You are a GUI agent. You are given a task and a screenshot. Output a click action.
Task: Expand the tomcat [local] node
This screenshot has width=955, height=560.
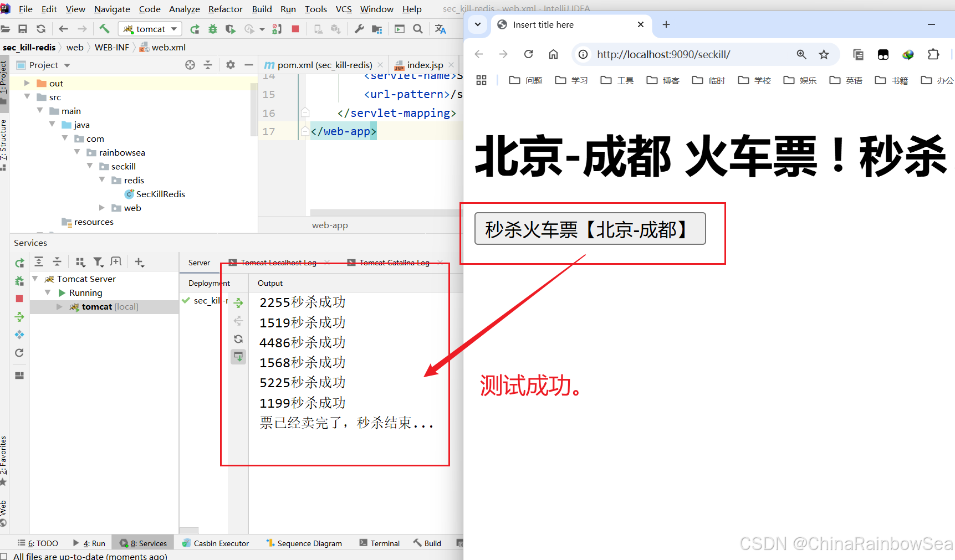coord(59,306)
